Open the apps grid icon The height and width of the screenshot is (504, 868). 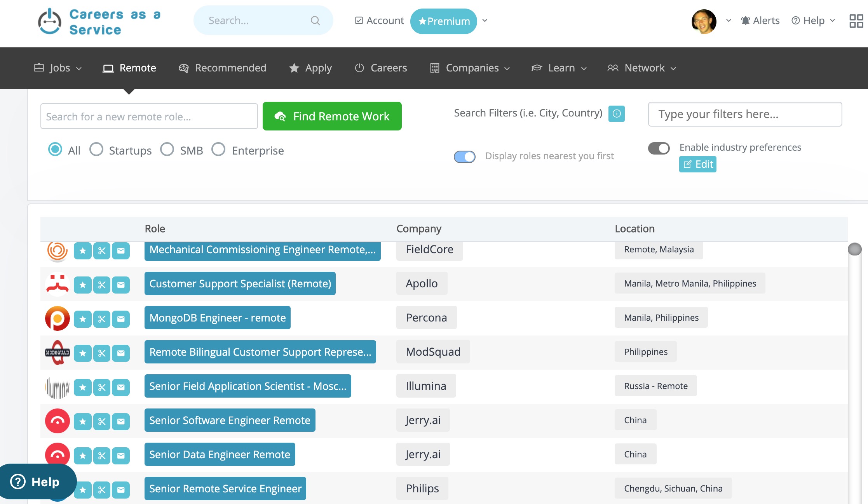click(856, 21)
